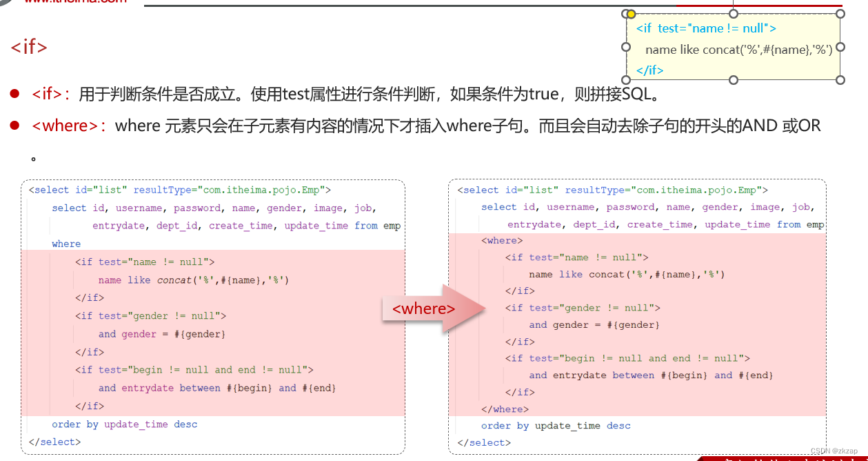Select the yellow <if test> callout box
868x461 pixels.
[734, 48]
